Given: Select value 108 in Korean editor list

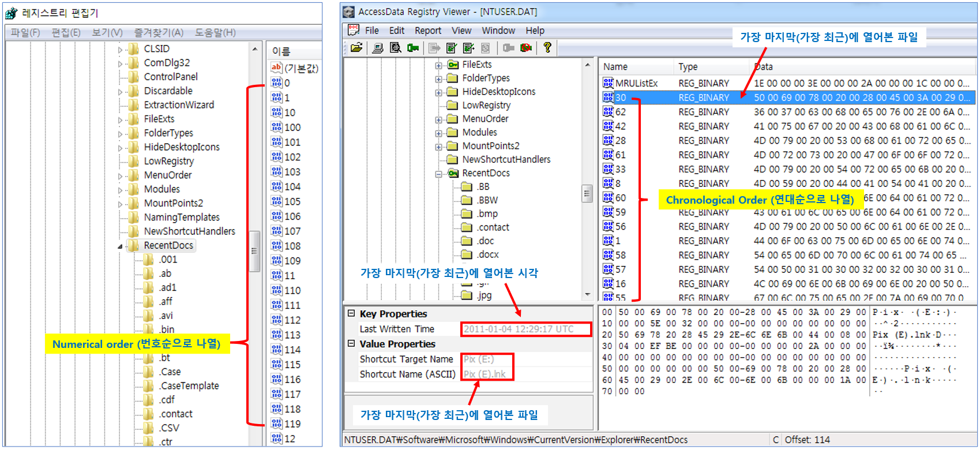Looking at the screenshot, I should tap(292, 246).
